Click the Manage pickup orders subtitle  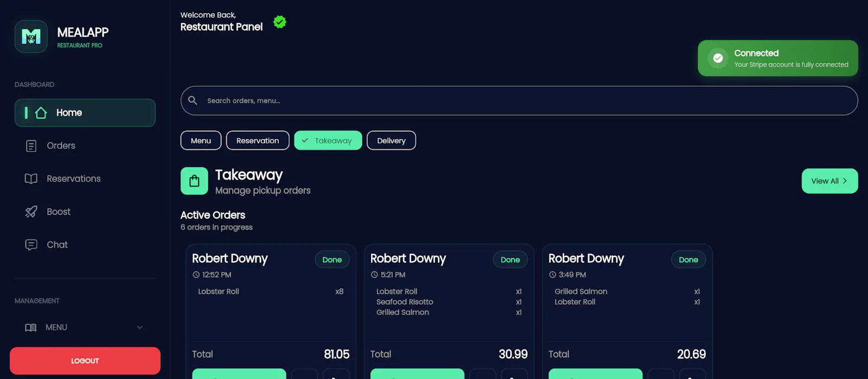pos(263,191)
